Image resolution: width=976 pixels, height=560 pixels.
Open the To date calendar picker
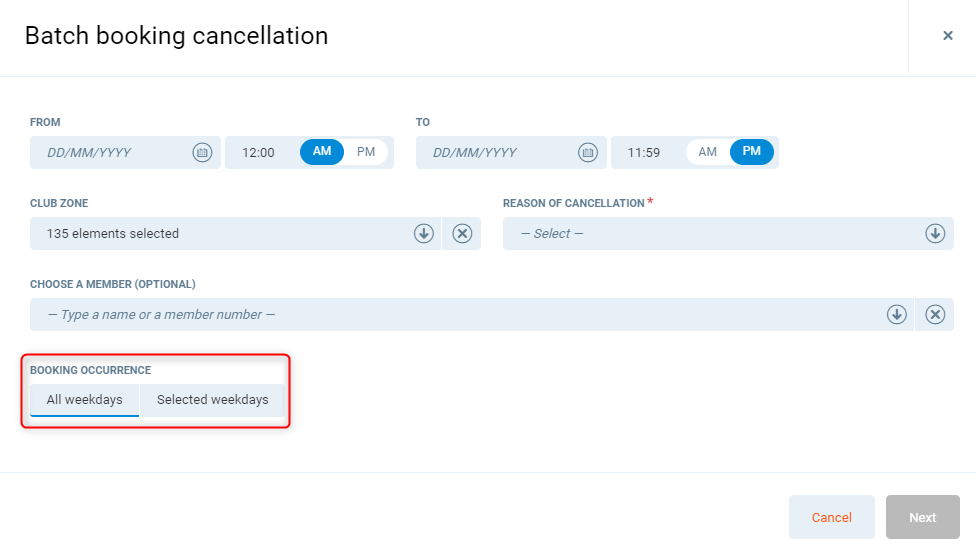coord(588,153)
